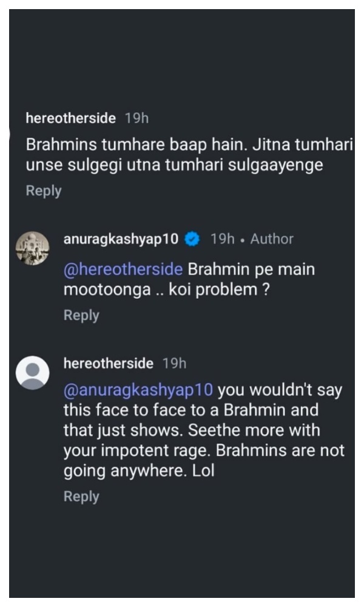Tap Reply under anuragkashyap10's comment

(81, 314)
